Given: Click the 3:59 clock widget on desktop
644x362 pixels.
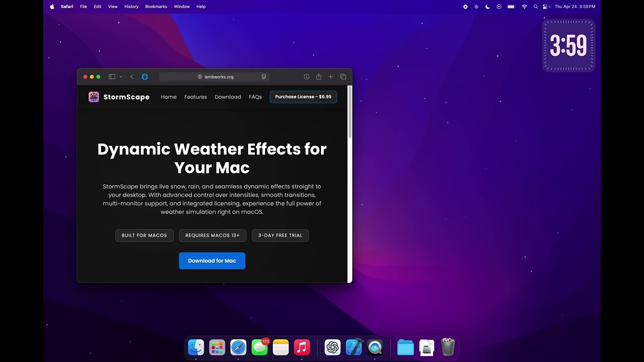Looking at the screenshot, I should pyautogui.click(x=569, y=46).
